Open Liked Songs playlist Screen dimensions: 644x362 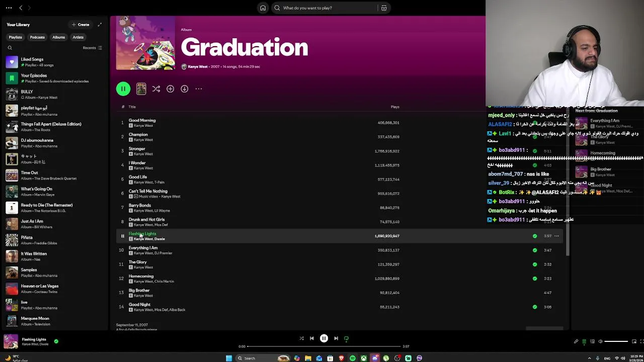55,62
